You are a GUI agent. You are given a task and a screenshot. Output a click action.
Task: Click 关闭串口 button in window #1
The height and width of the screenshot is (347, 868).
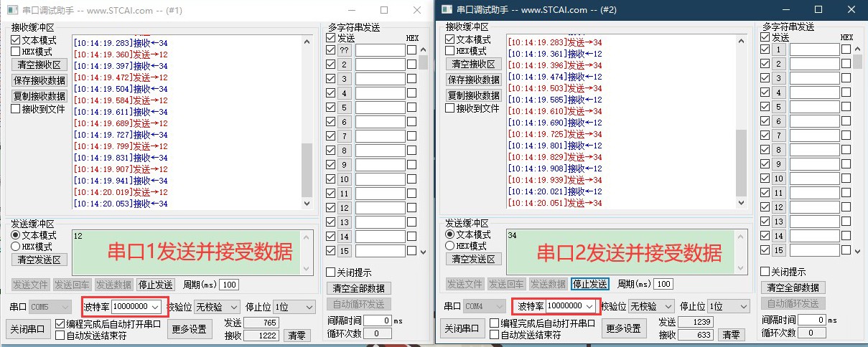[28, 329]
